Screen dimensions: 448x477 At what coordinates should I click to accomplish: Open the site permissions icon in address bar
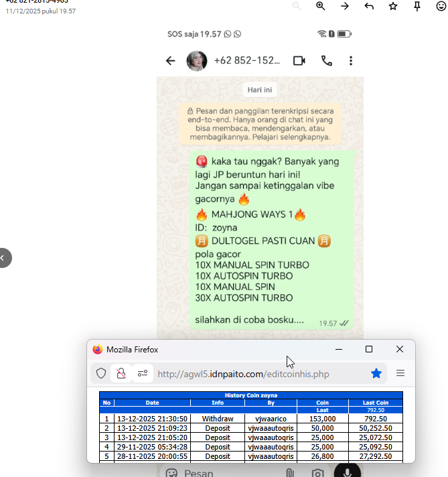pos(143,373)
